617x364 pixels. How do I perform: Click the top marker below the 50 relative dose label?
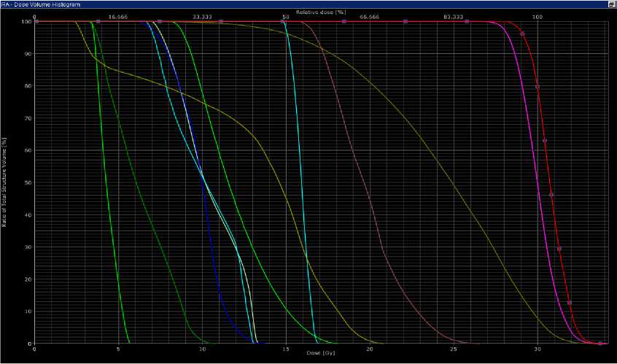(283, 21)
